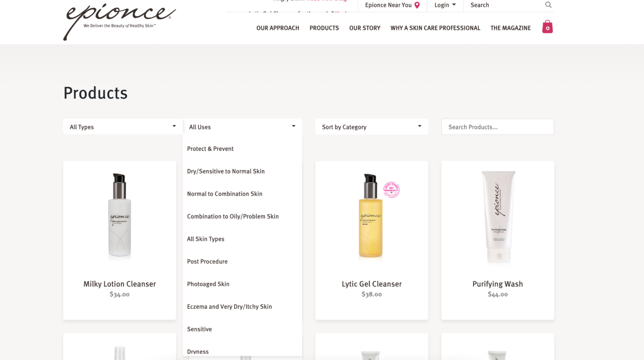644x360 pixels.
Task: Open THE MAGAZINE menu item
Action: (510, 28)
